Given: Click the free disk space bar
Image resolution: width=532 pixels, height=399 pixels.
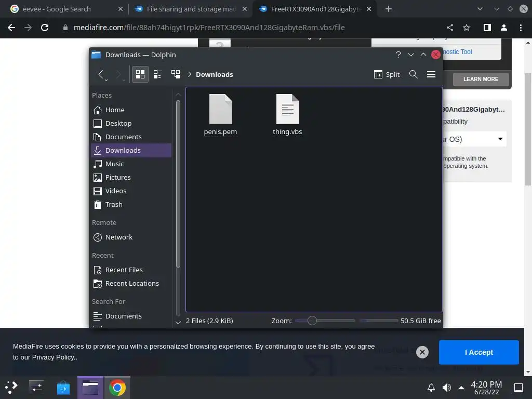Looking at the screenshot, I should click(x=379, y=321).
